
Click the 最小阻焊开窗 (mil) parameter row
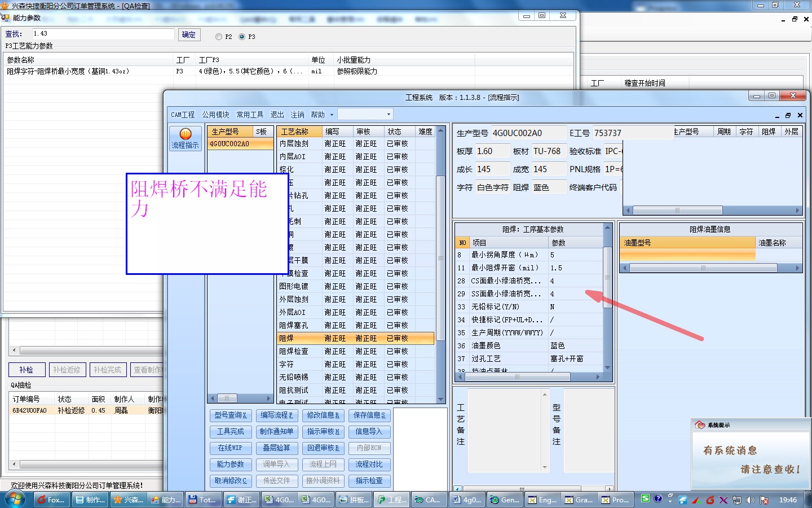tap(529, 268)
